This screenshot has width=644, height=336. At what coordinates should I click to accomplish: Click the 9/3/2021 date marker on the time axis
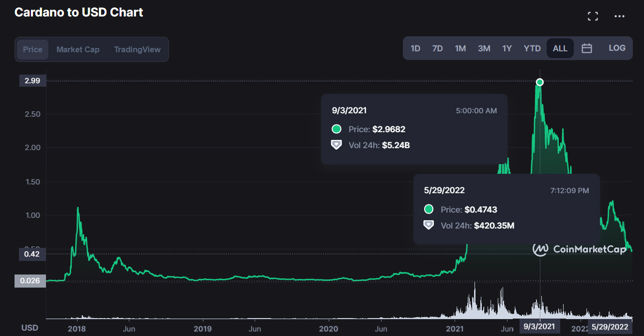tap(540, 328)
